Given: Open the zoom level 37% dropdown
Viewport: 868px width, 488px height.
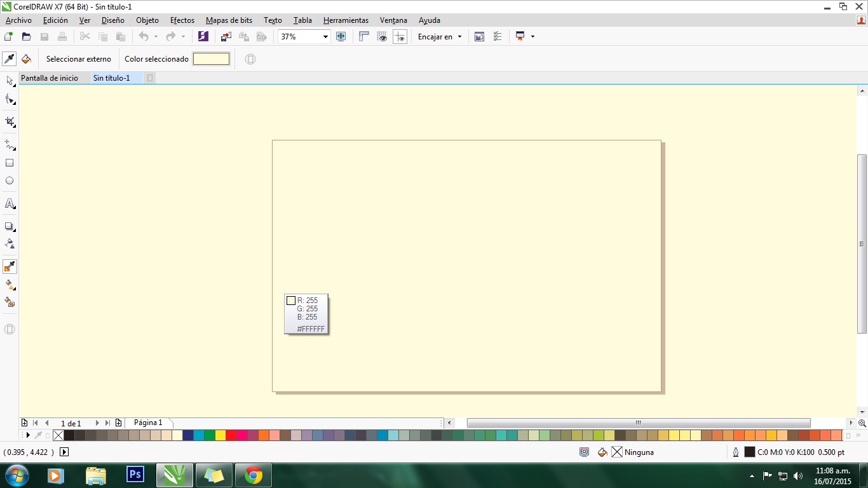Looking at the screenshot, I should click(x=325, y=37).
